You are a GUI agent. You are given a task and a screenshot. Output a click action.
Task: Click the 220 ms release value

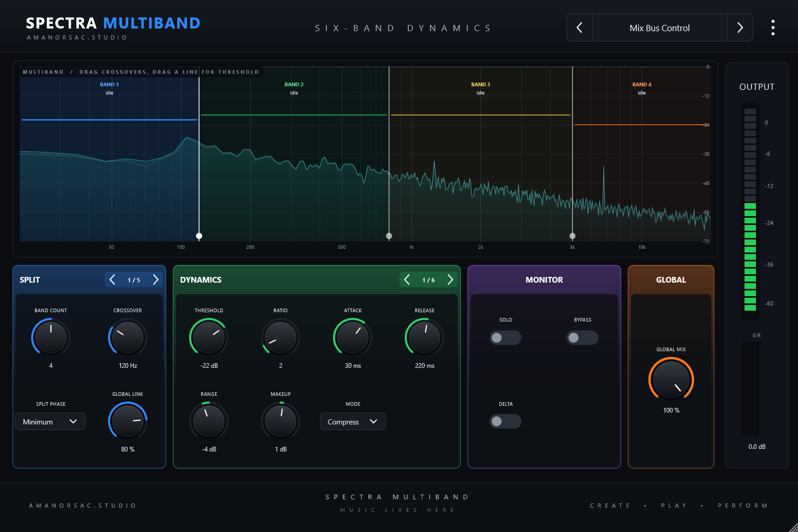(424, 366)
